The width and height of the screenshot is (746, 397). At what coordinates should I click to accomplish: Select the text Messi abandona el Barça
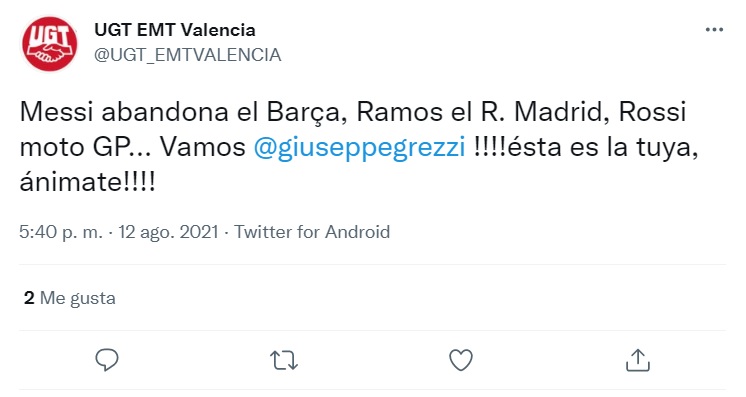tap(180, 112)
